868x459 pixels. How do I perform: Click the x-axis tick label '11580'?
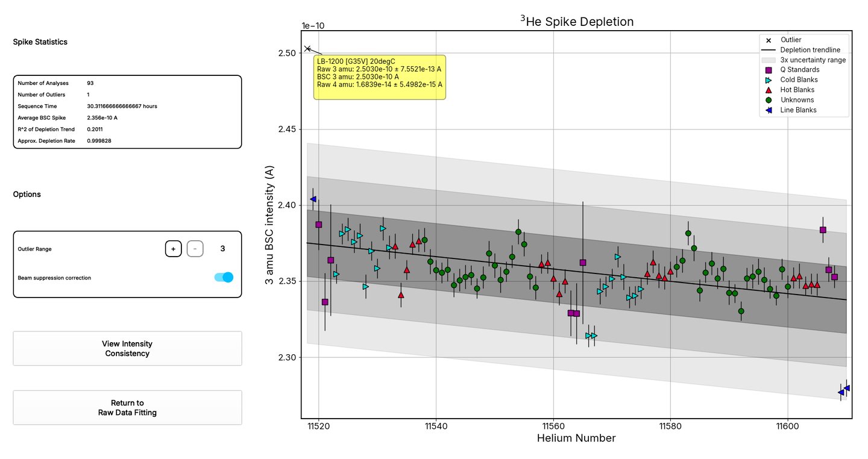(670, 426)
